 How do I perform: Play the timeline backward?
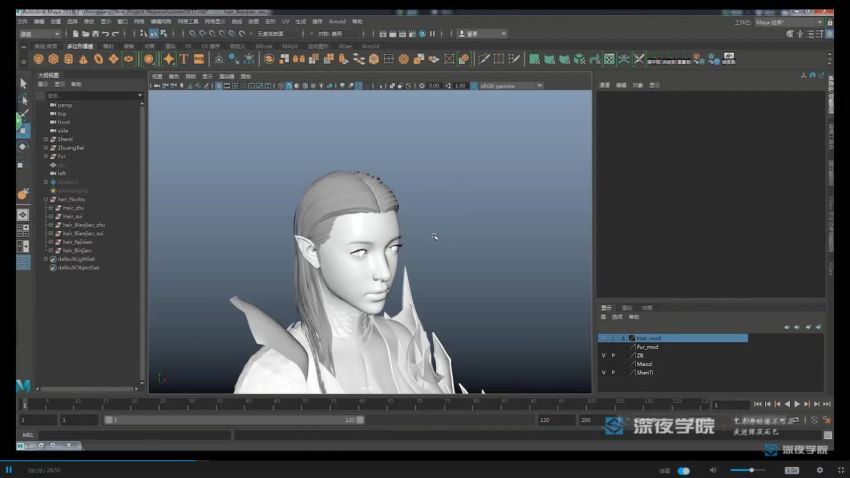(x=787, y=404)
